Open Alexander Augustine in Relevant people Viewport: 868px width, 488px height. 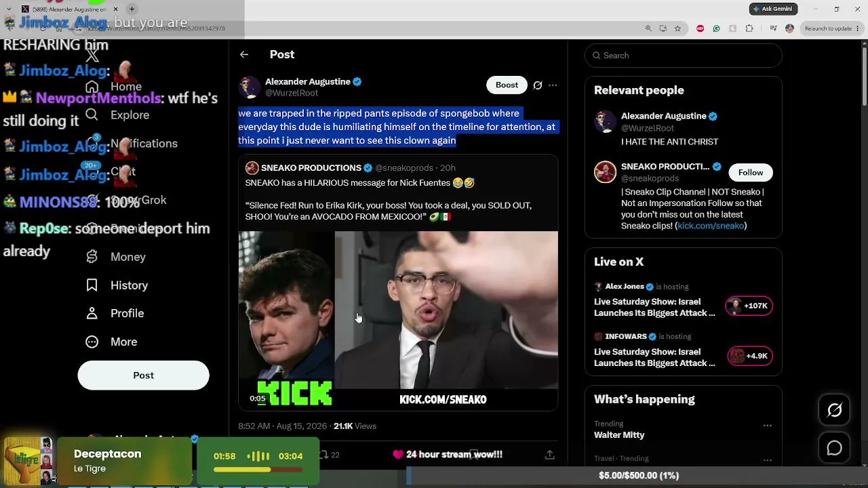pyautogui.click(x=663, y=116)
